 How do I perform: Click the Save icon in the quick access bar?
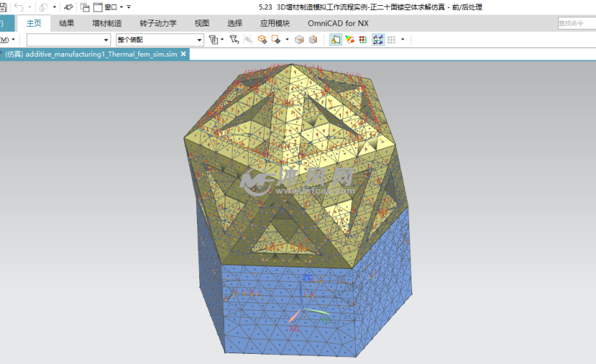click(x=3, y=7)
